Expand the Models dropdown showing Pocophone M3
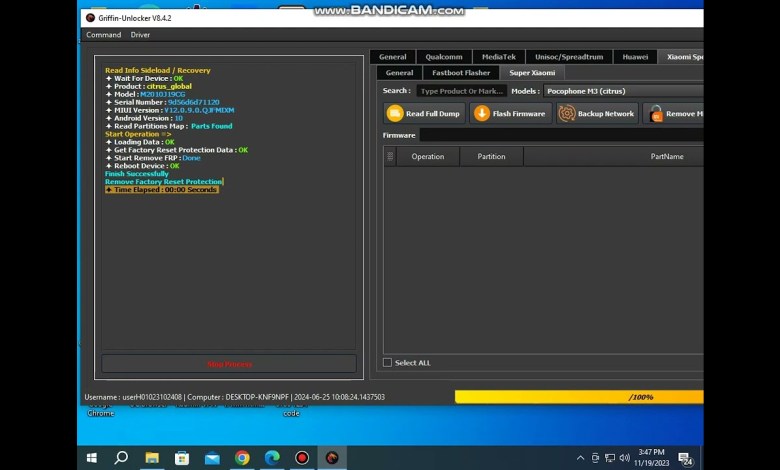The width and height of the screenshot is (780, 470). (622, 91)
